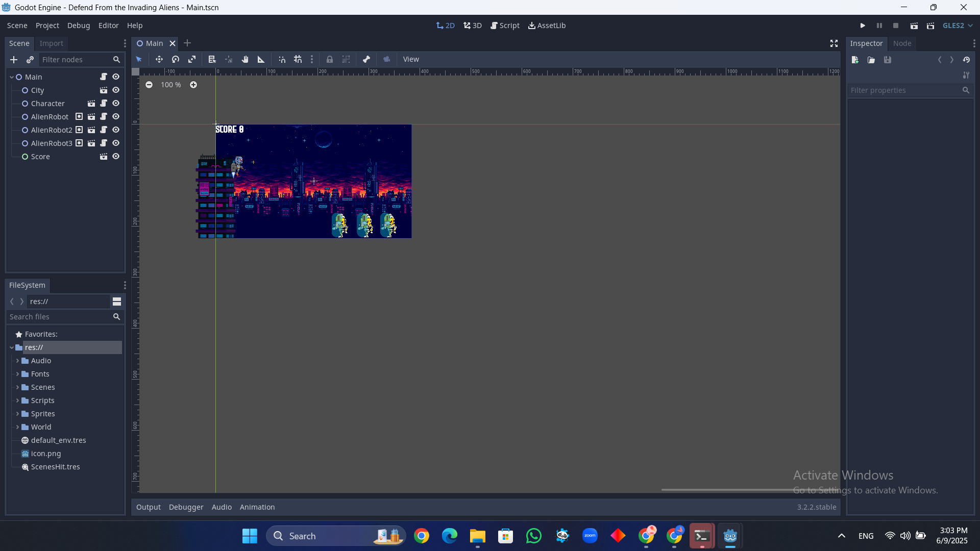
Task: Activate the Pan mode hand tool
Action: point(245,59)
